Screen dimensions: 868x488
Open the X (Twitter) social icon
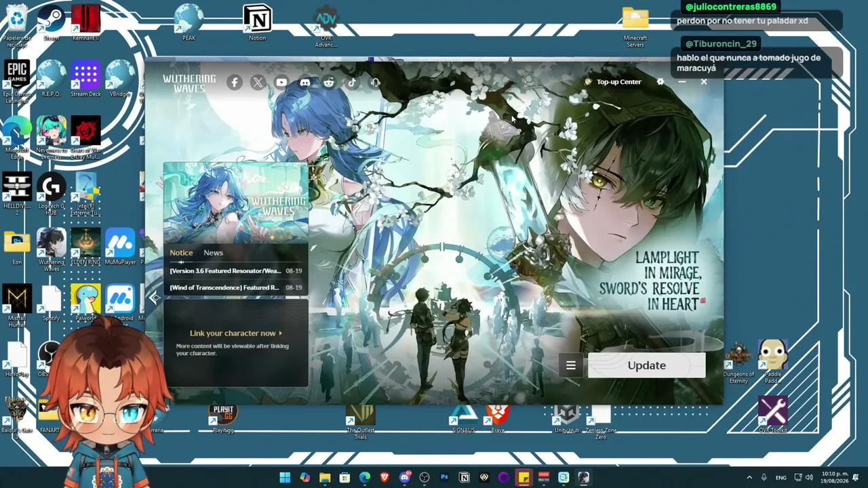258,83
